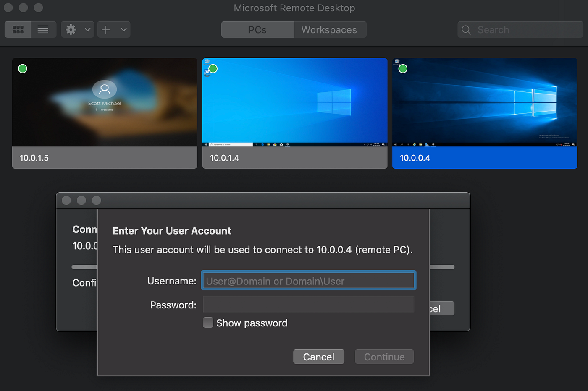Zoom the connection window
Screen dimensions: 588x391
pos(97,201)
